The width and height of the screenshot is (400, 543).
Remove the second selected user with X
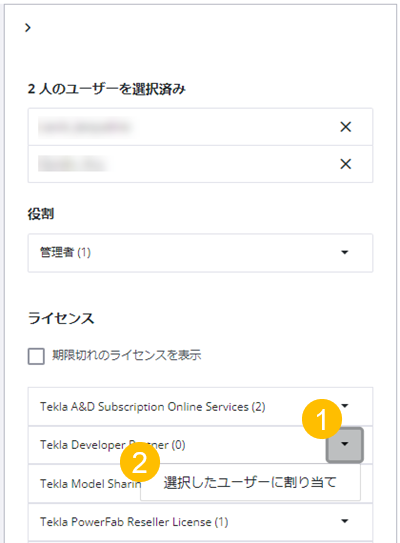[x=345, y=164]
